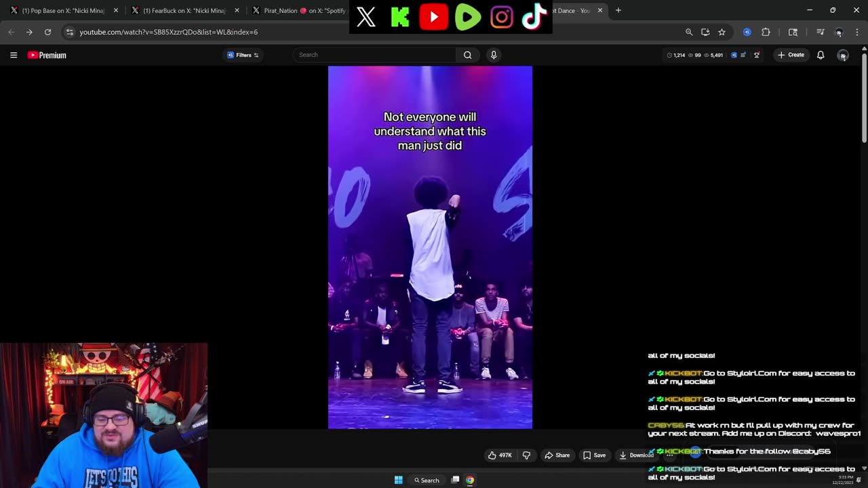The image size is (868, 488).
Task: Bookmark this page with star icon
Action: tap(722, 32)
